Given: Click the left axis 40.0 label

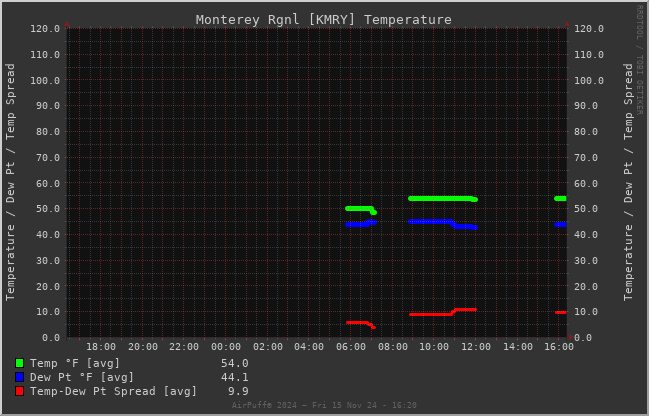Looking at the screenshot, I should point(48,235).
